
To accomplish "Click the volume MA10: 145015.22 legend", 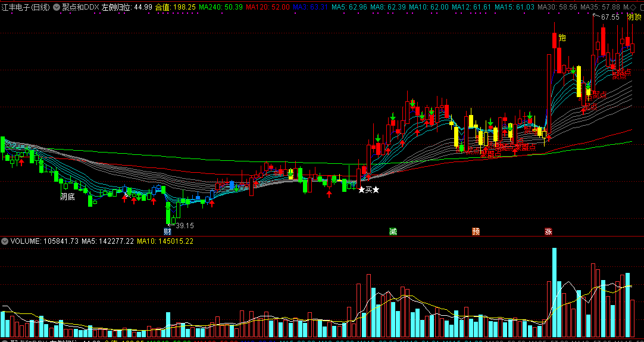I will pos(165,241).
